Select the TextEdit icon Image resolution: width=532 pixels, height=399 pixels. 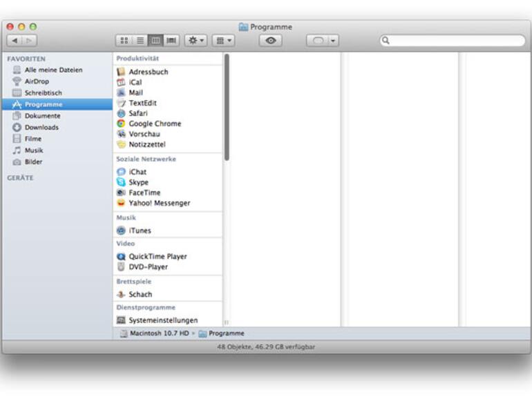pyautogui.click(x=121, y=103)
